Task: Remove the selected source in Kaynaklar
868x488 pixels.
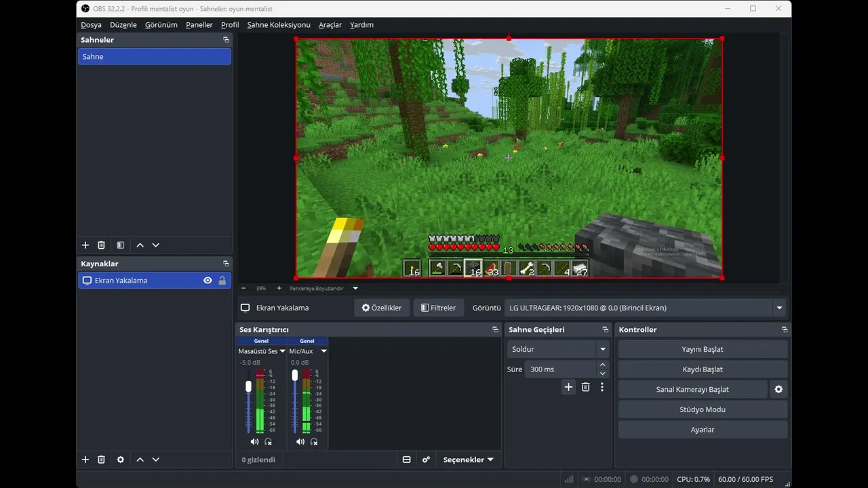Action: (x=101, y=460)
